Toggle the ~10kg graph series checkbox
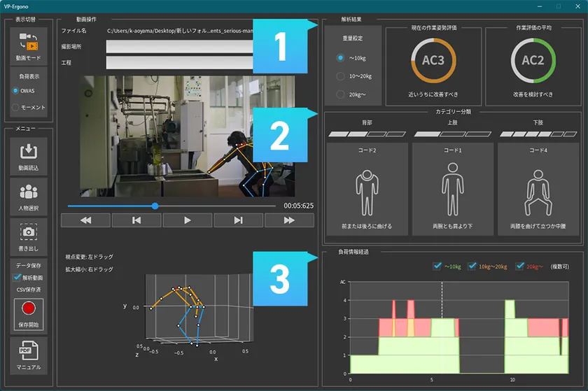Viewport: 588px width, 391px height. coord(437,266)
